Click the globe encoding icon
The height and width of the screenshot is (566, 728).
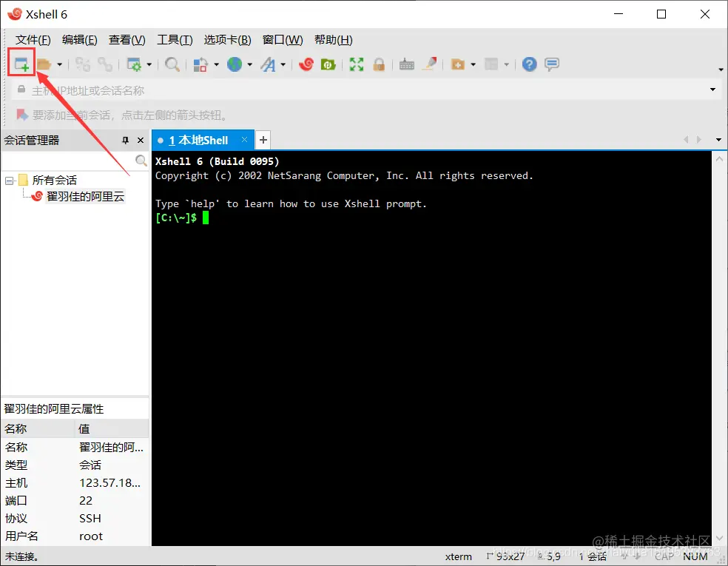click(x=235, y=64)
